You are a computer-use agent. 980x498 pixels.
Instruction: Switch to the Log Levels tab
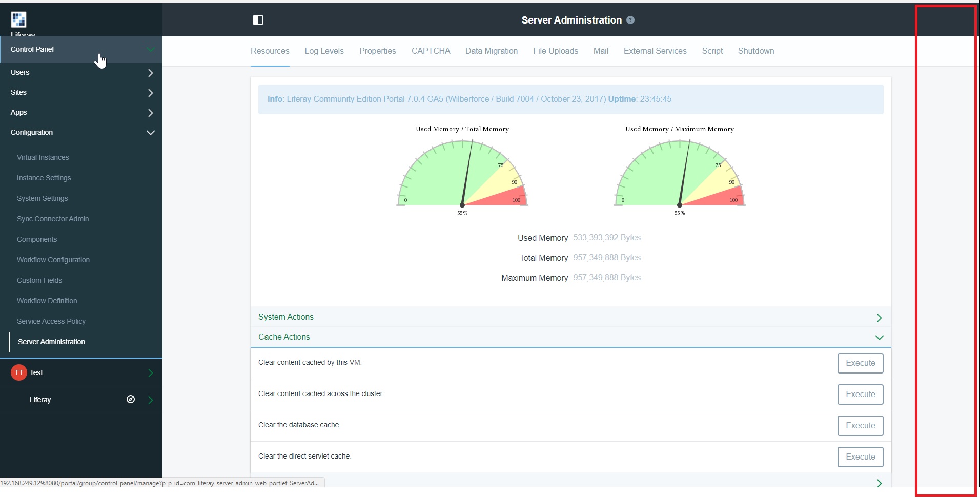click(x=324, y=51)
